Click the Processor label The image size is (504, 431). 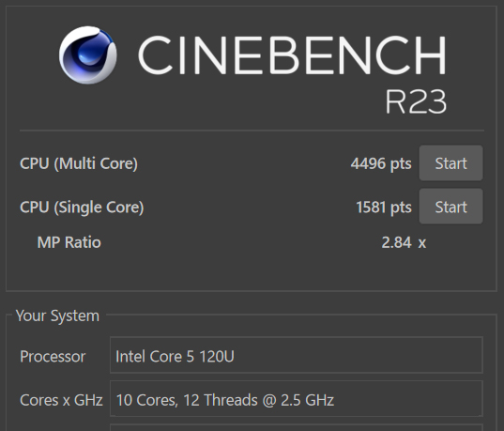click(x=53, y=357)
